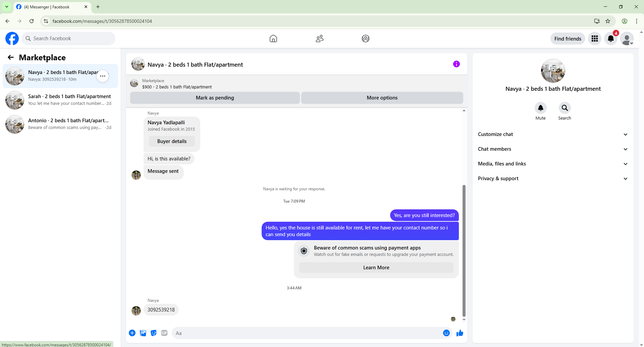Open more actions plus icon in composer
This screenshot has width=644, height=347.
tap(132, 333)
